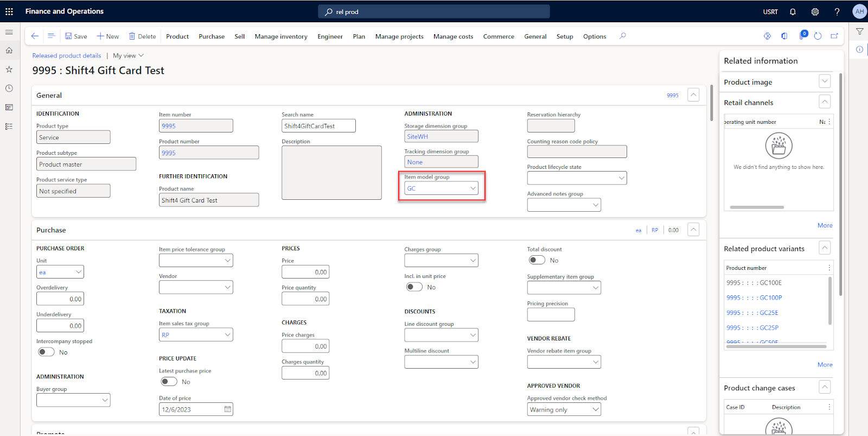Open the AH user account avatar
The height and width of the screenshot is (436, 868).
pos(859,11)
